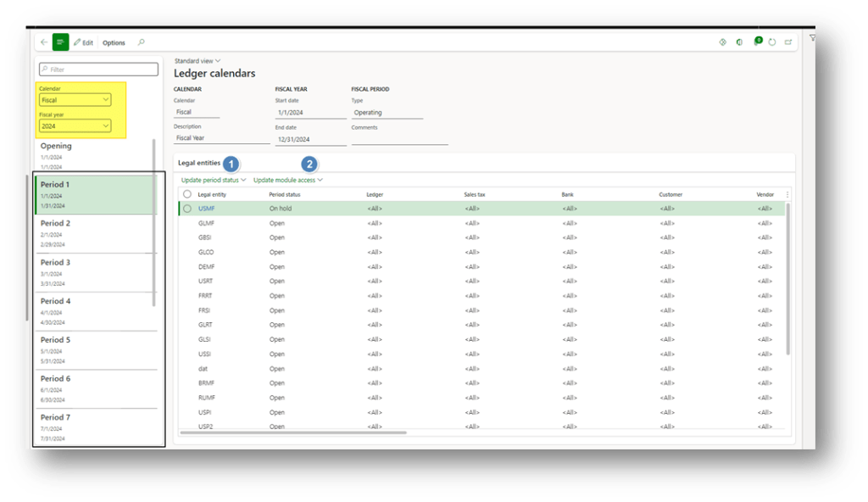This screenshot has width=868, height=502.
Task: Open the Options menu
Action: (114, 42)
